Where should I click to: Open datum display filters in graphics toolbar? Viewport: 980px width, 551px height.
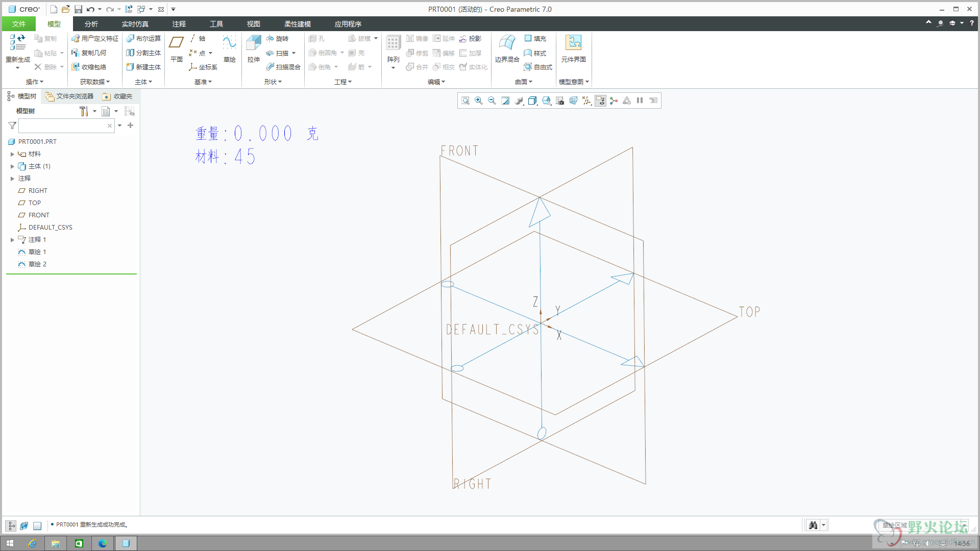coord(587,101)
